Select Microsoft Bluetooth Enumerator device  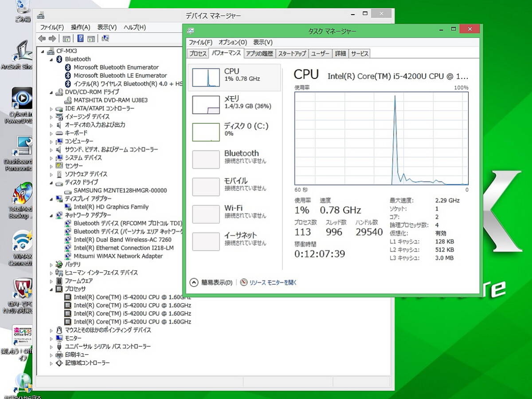[116, 67]
